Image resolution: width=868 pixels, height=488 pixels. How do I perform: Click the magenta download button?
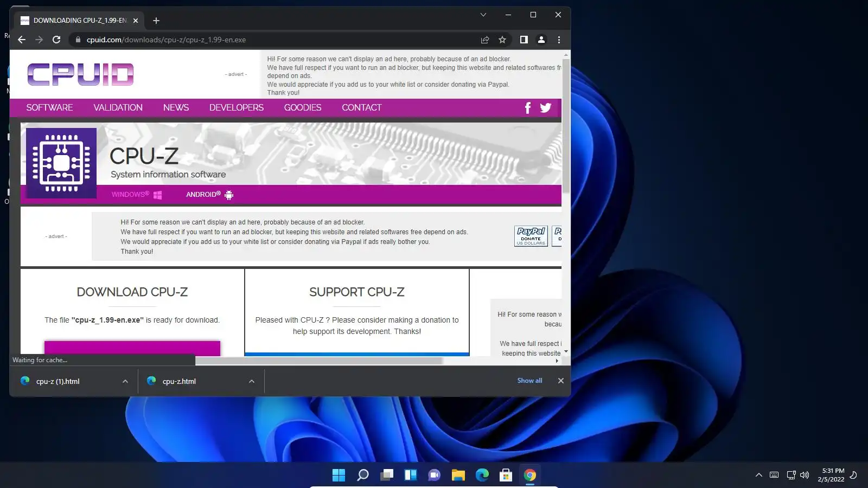coord(132,348)
